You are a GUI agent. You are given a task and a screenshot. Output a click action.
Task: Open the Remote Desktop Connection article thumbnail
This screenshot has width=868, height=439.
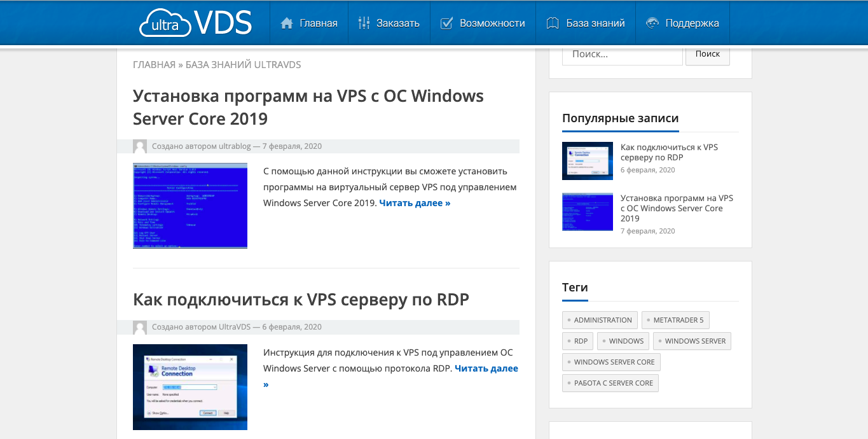190,387
